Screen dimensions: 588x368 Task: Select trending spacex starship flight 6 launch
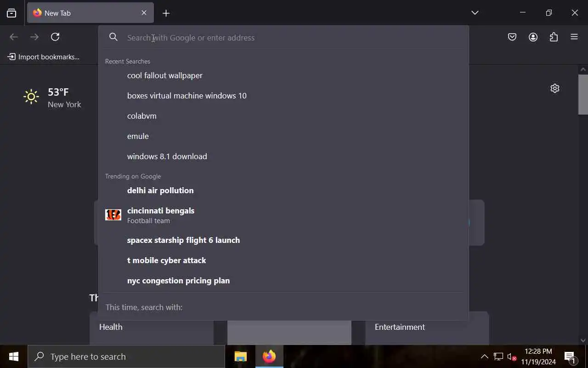click(x=283, y=240)
